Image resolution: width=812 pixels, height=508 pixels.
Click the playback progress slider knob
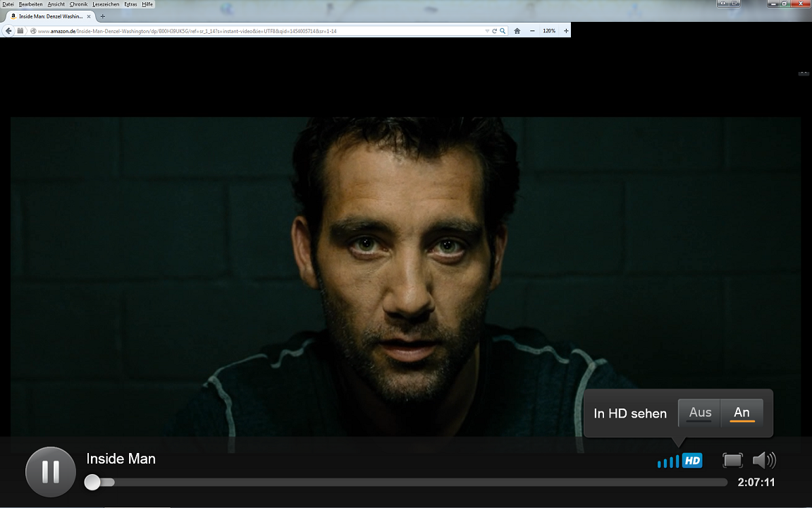92,482
